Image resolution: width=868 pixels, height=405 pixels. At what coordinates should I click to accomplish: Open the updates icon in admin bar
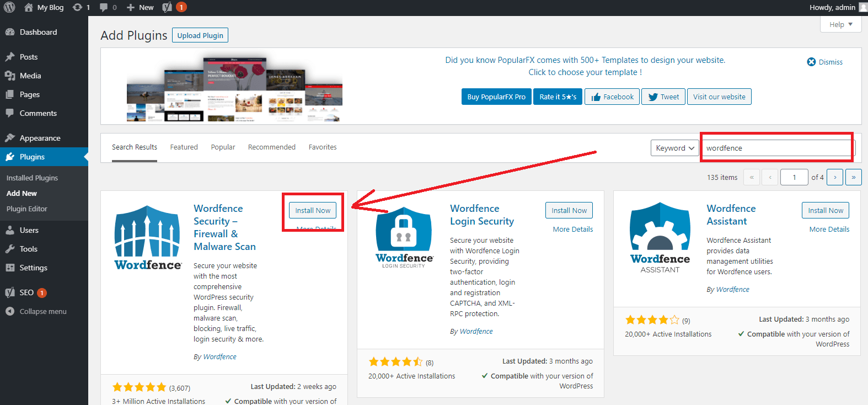coord(78,7)
